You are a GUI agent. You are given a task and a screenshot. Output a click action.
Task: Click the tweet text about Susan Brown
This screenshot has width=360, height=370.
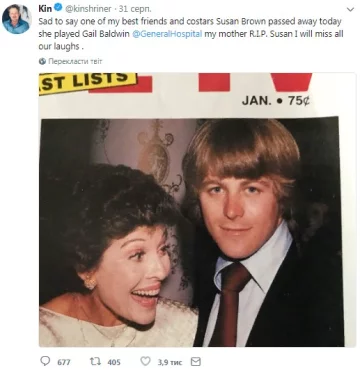(x=191, y=34)
